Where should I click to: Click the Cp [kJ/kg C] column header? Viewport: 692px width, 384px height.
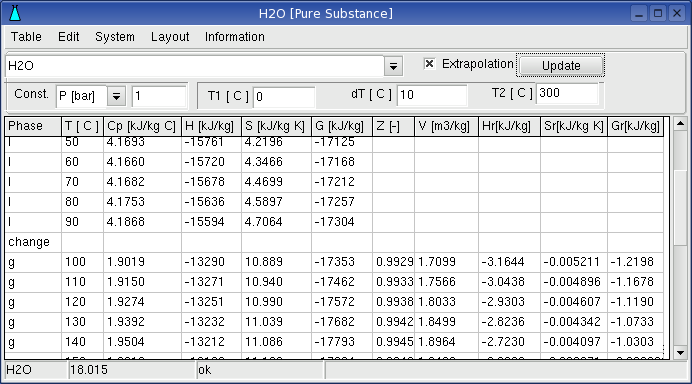[x=142, y=126]
